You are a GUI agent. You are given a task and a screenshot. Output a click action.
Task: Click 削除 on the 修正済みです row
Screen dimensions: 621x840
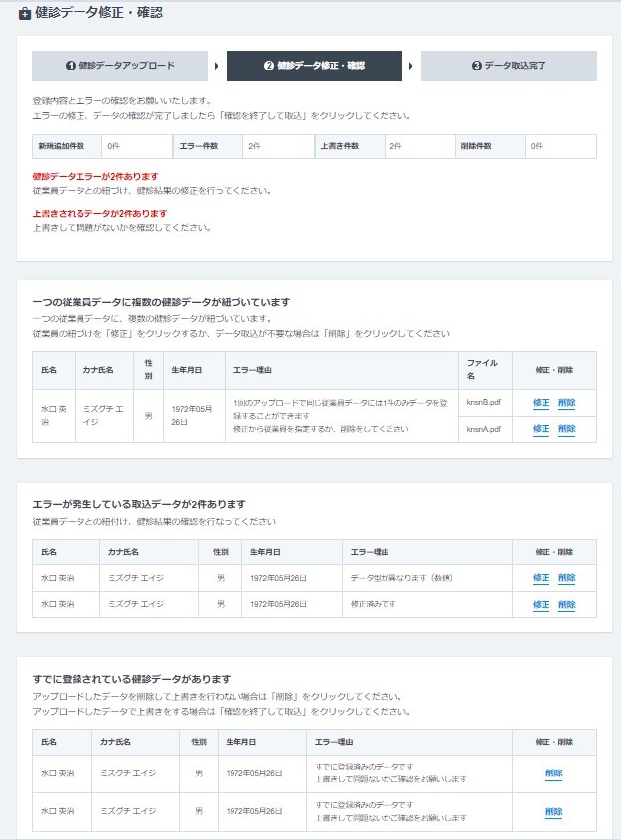pos(566,604)
